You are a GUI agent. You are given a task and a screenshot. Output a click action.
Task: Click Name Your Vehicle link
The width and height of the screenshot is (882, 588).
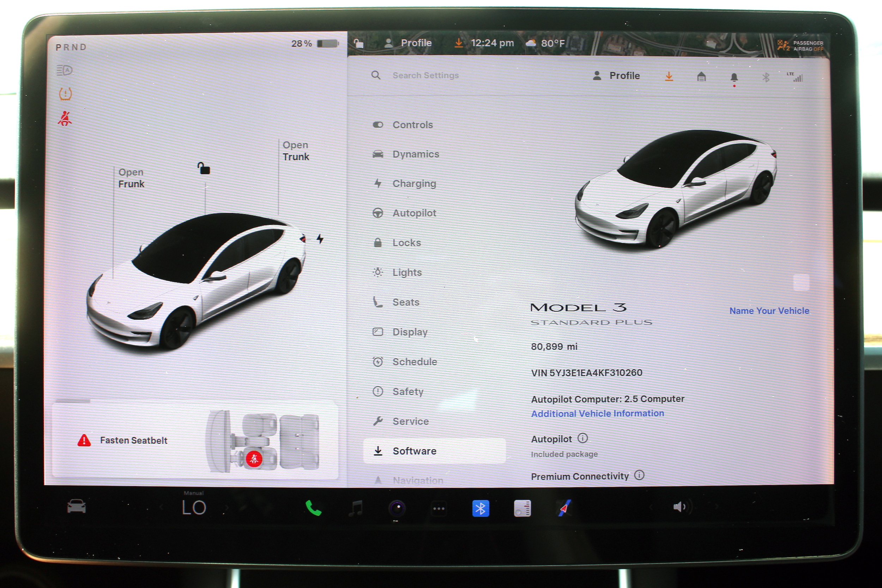tap(769, 310)
